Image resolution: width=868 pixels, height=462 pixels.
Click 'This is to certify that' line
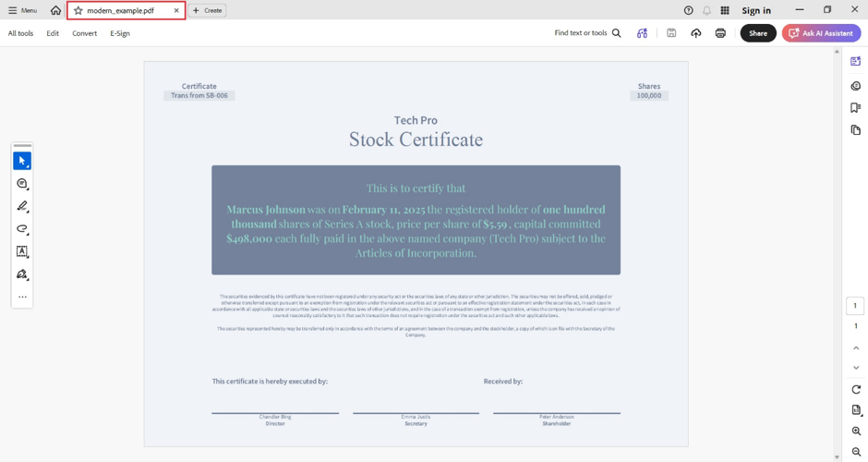(x=416, y=188)
